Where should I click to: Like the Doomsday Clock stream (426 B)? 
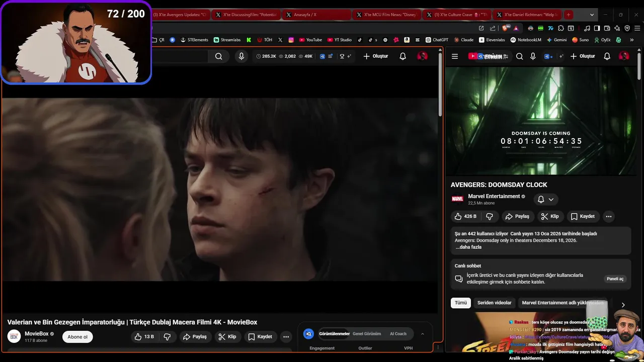coord(465,216)
